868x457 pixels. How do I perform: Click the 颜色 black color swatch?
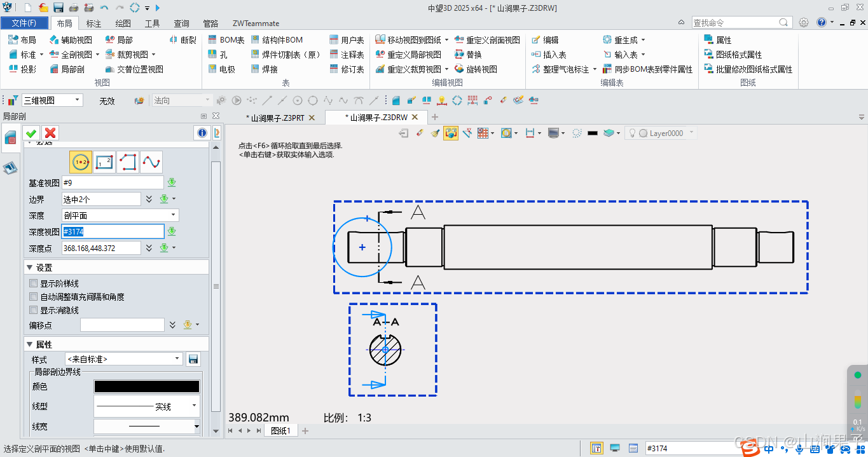tap(147, 386)
